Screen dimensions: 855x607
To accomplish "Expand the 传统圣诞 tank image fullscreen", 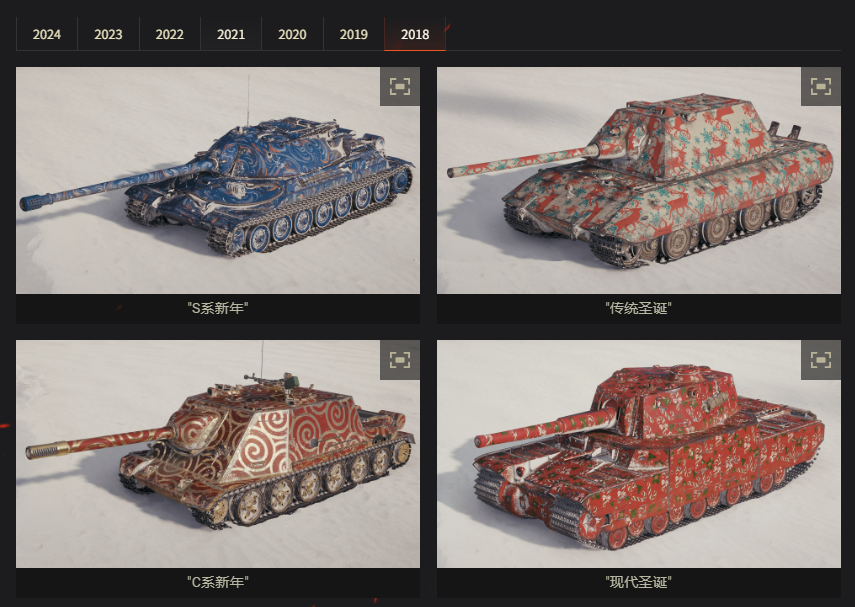I will click(821, 86).
